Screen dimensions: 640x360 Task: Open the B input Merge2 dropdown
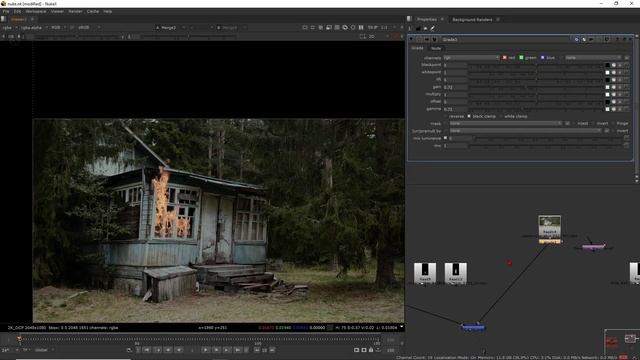coord(232,28)
